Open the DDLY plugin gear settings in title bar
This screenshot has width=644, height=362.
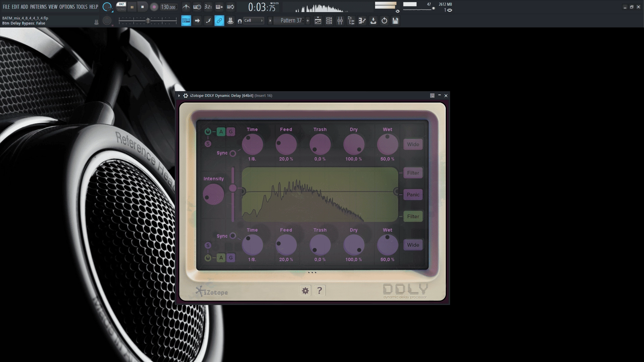[185, 96]
